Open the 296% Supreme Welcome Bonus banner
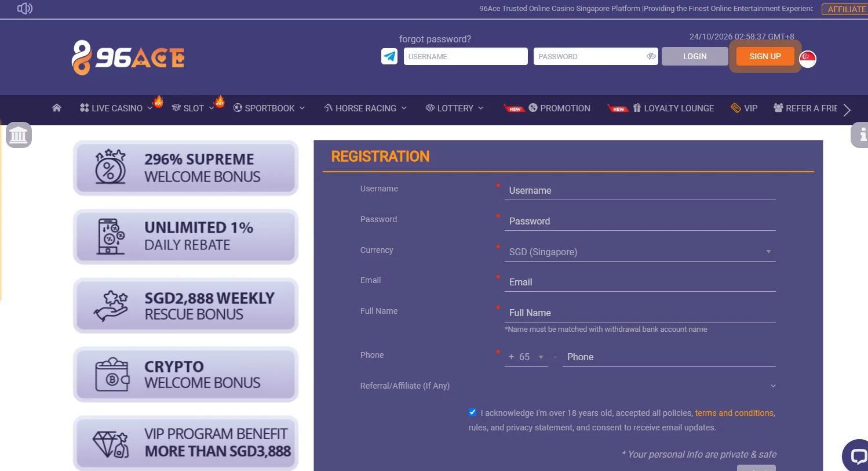 tap(185, 168)
